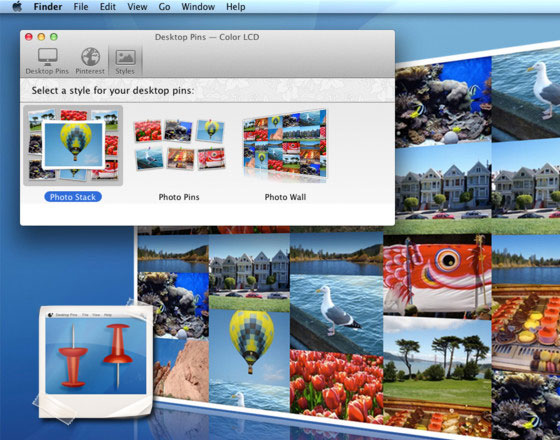The width and height of the screenshot is (560, 440).
Task: Open the File menu
Action: 81,7
